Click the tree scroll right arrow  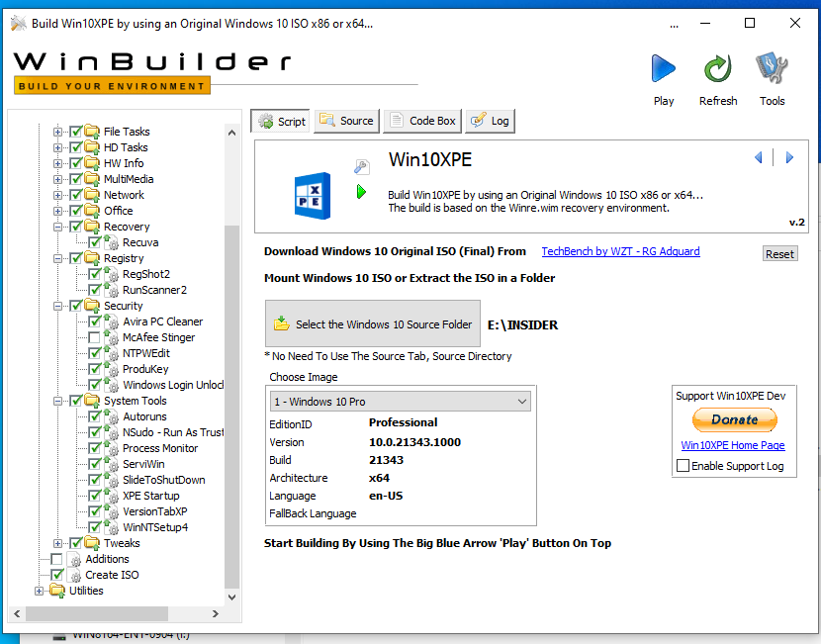216,613
